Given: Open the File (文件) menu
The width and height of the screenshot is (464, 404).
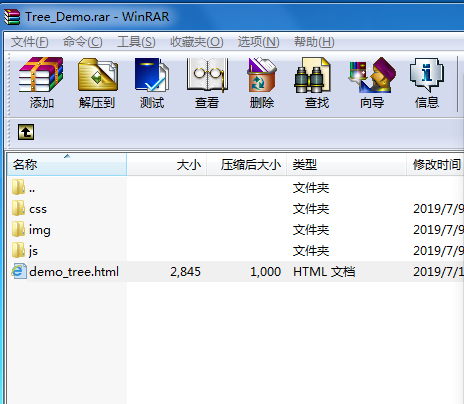Looking at the screenshot, I should 30,42.
